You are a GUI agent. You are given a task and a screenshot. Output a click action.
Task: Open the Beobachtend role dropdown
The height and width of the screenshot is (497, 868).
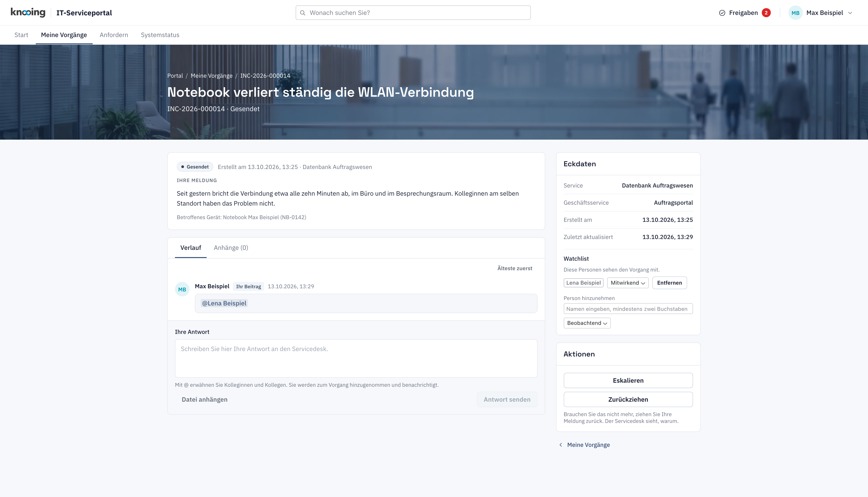[x=587, y=323]
